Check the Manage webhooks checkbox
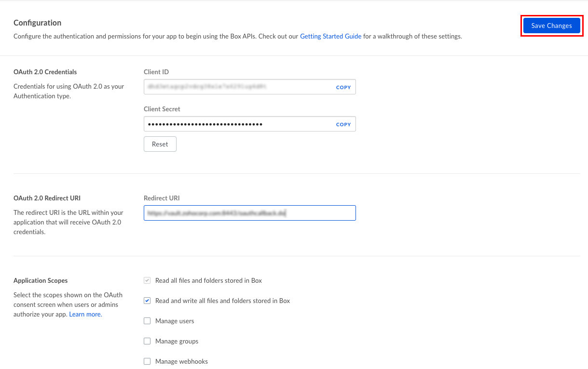588x369 pixels. click(147, 361)
